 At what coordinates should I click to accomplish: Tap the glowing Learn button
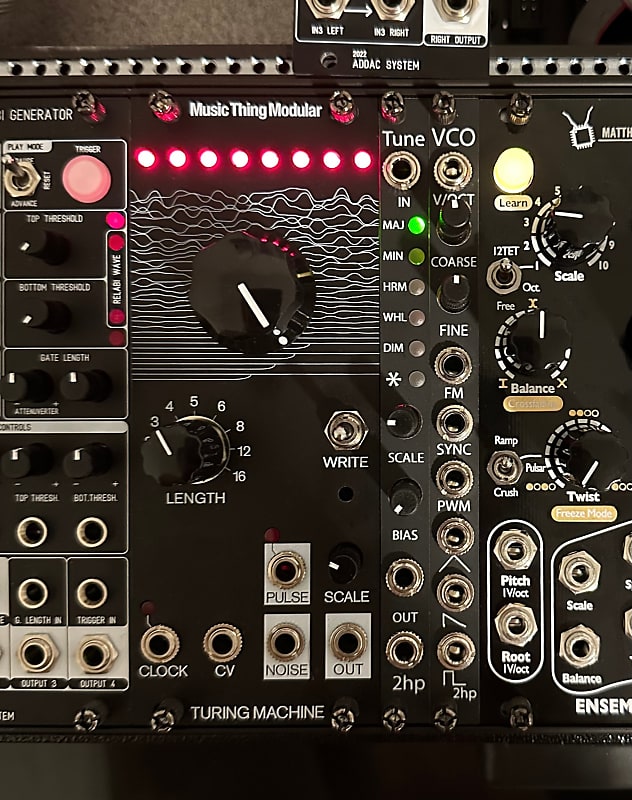[513, 171]
